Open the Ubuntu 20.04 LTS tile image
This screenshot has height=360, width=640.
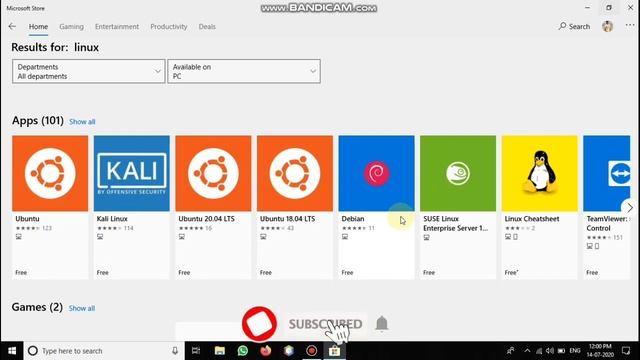(x=213, y=173)
